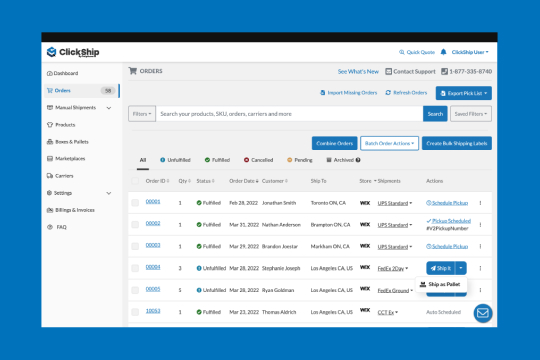Click the phone icon beside 1-877-335-8740
The image size is (540, 360).
point(444,71)
